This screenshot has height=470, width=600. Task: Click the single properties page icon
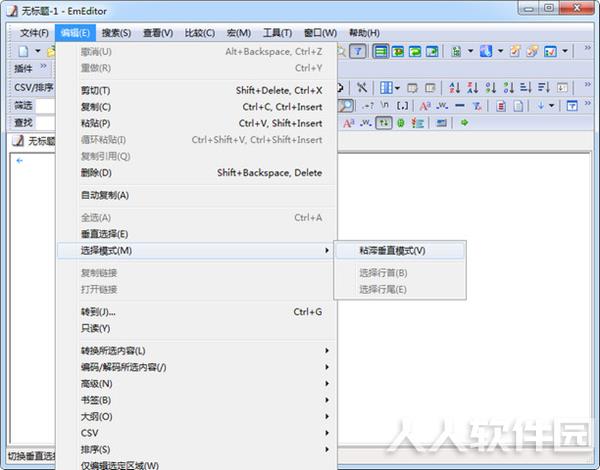tap(515, 51)
